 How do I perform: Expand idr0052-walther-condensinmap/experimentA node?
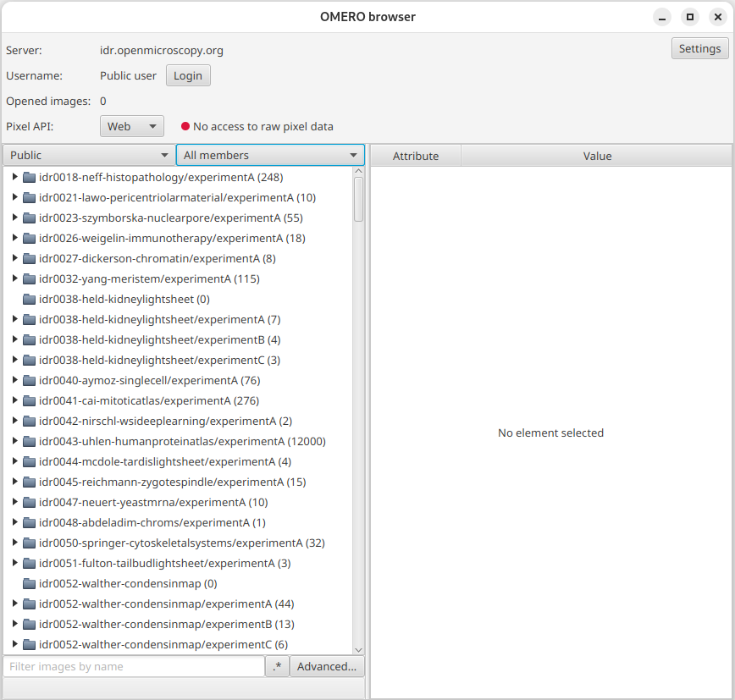[14, 604]
